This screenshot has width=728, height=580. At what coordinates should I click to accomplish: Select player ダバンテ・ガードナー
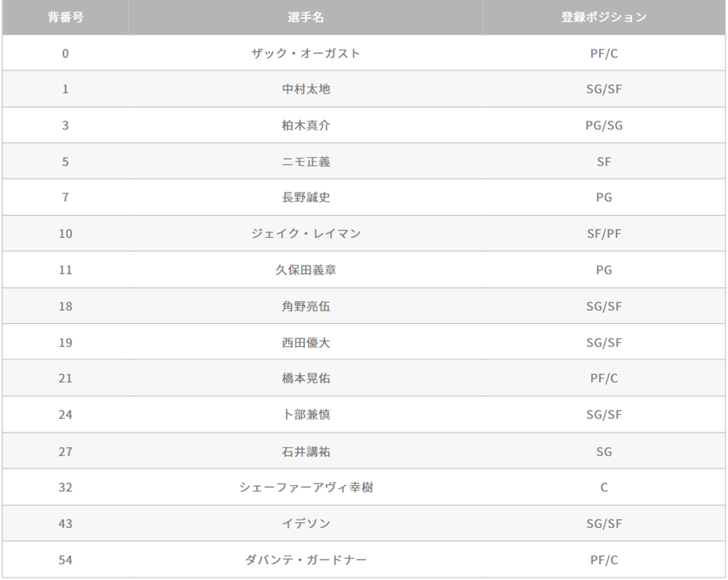click(306, 560)
